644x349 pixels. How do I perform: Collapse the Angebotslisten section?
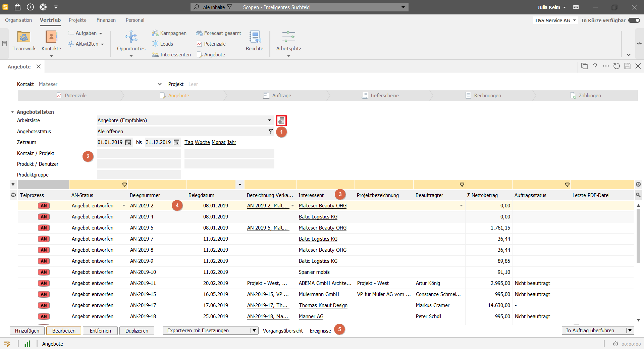(x=12, y=112)
